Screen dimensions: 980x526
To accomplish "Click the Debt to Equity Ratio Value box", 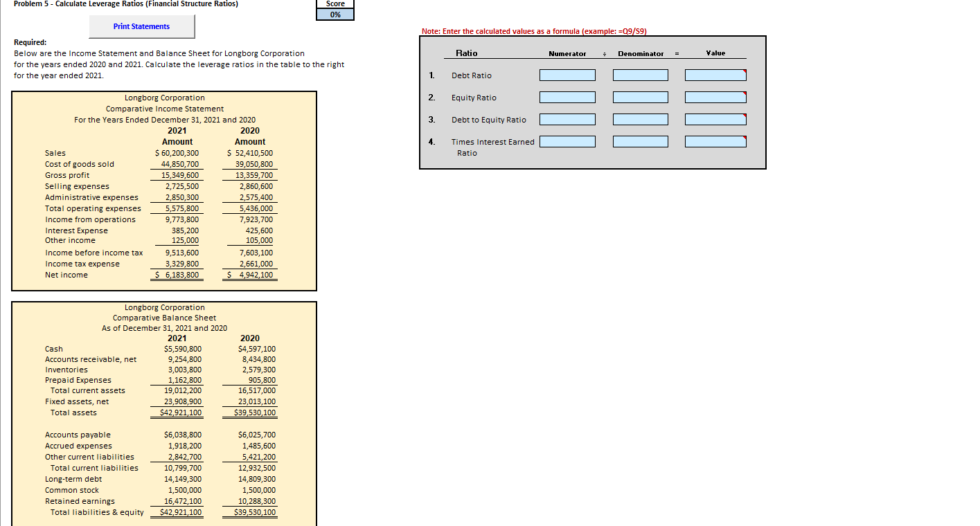I will click(714, 119).
